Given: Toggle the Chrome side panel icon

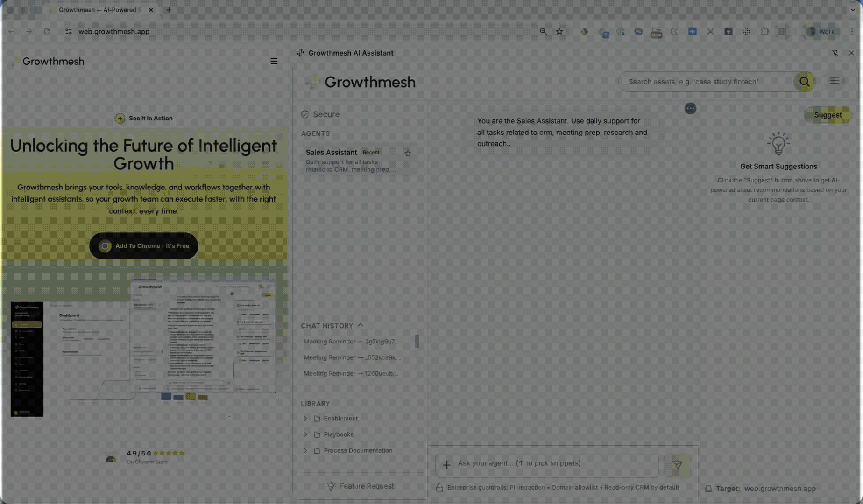Looking at the screenshot, I should 782,31.
